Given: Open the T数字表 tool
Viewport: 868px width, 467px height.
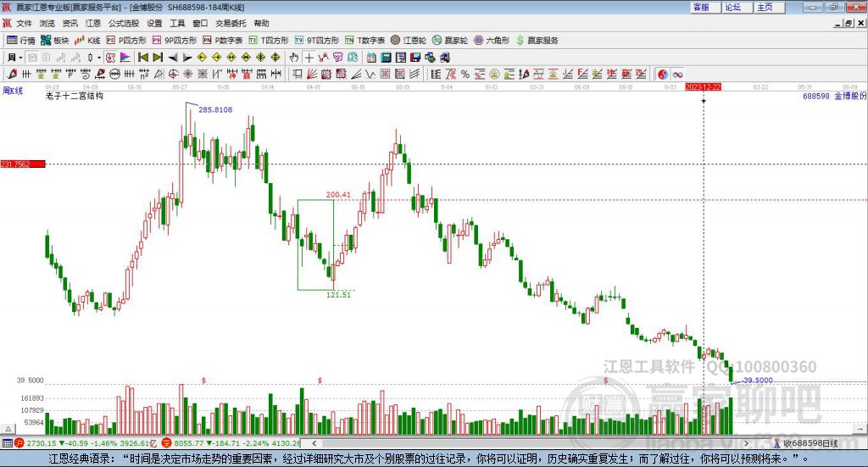Looking at the screenshot, I should point(364,41).
